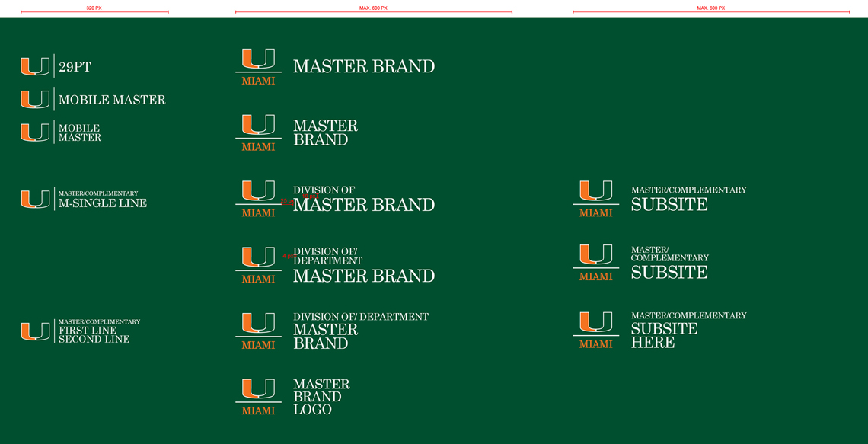This screenshot has height=444, width=868.
Task: Click the U icon in the M-SINGLE LINE lockup
Action: pos(34,198)
